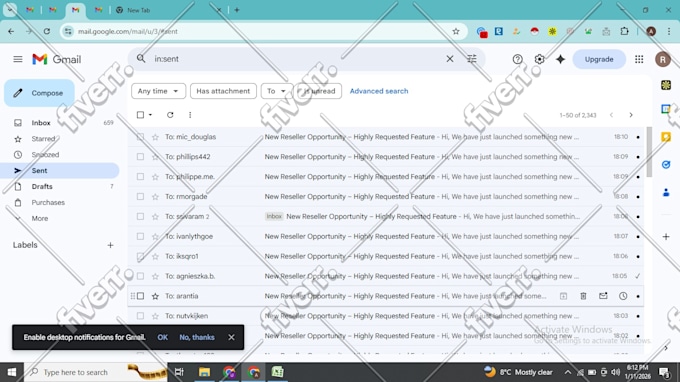Tick checkbox for ivanlythgoe email
Screen dimensions: 680x382
pyautogui.click(x=140, y=237)
